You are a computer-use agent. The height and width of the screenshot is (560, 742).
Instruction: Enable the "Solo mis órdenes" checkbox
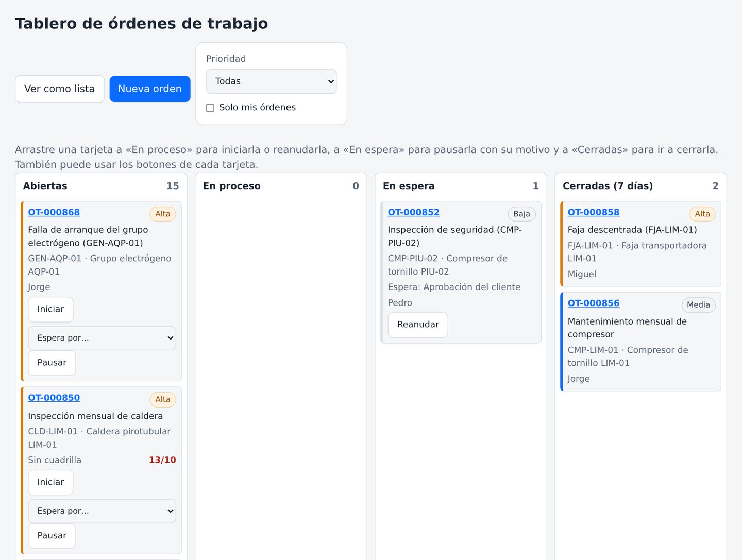pyautogui.click(x=210, y=108)
